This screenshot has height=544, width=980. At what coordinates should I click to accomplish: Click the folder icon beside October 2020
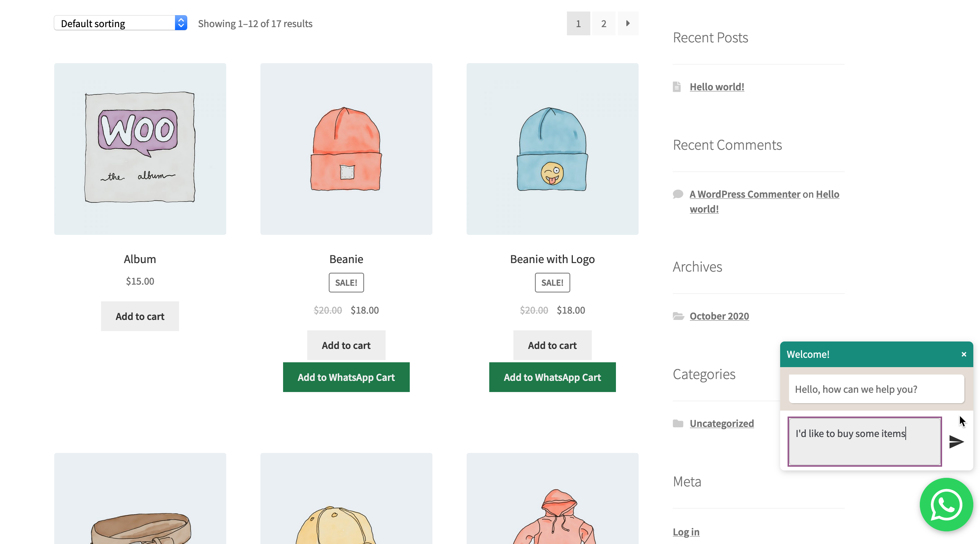(x=679, y=316)
